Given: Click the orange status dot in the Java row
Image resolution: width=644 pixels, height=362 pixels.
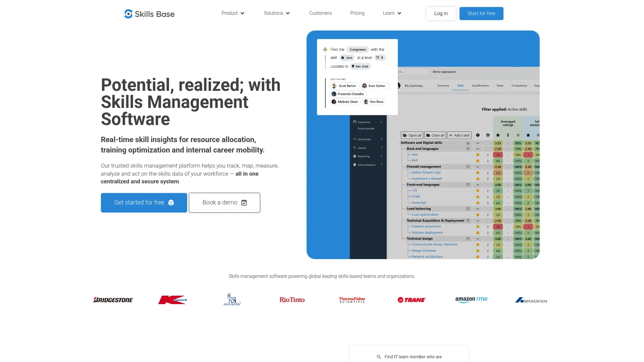Looking at the screenshot, I should [x=478, y=155].
